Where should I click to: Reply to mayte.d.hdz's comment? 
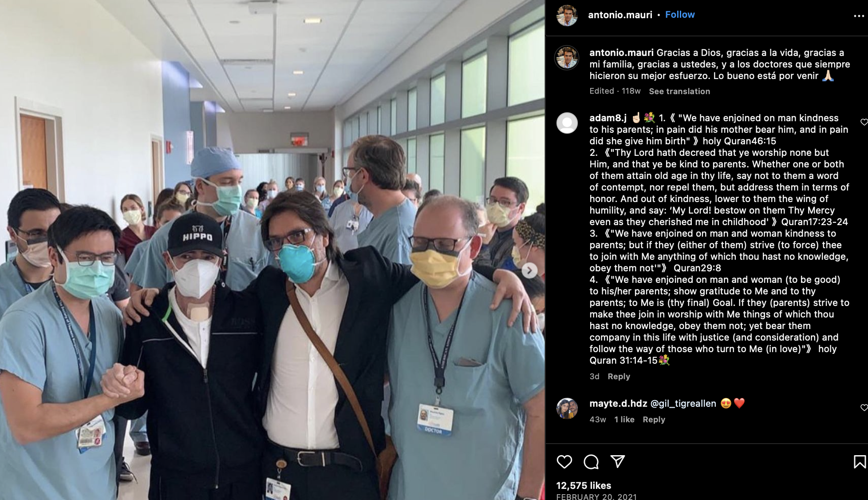point(654,419)
